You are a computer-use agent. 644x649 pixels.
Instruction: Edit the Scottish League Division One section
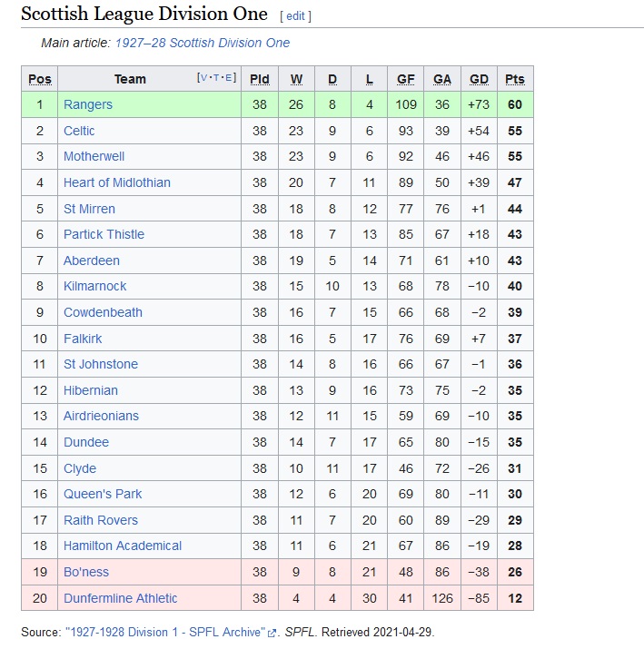tap(295, 16)
